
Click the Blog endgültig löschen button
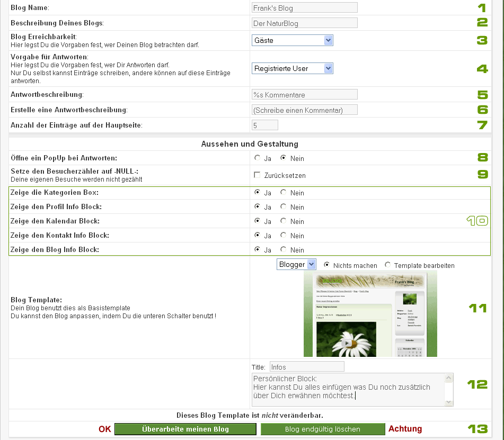(x=322, y=429)
